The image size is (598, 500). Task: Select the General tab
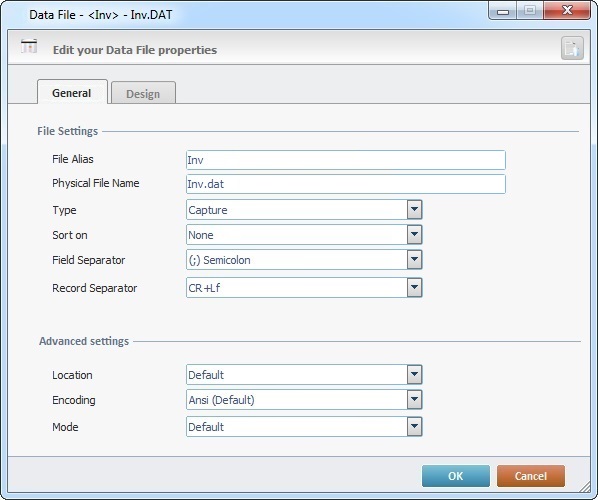[72, 92]
